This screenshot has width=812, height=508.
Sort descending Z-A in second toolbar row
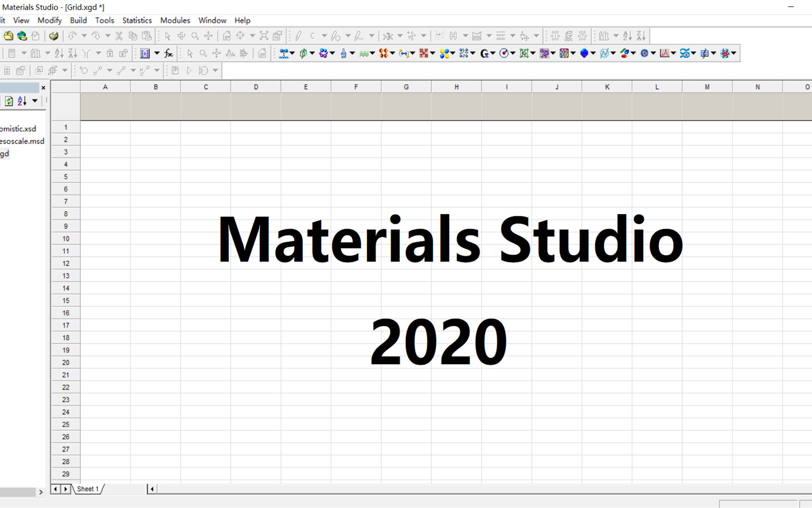[72, 53]
